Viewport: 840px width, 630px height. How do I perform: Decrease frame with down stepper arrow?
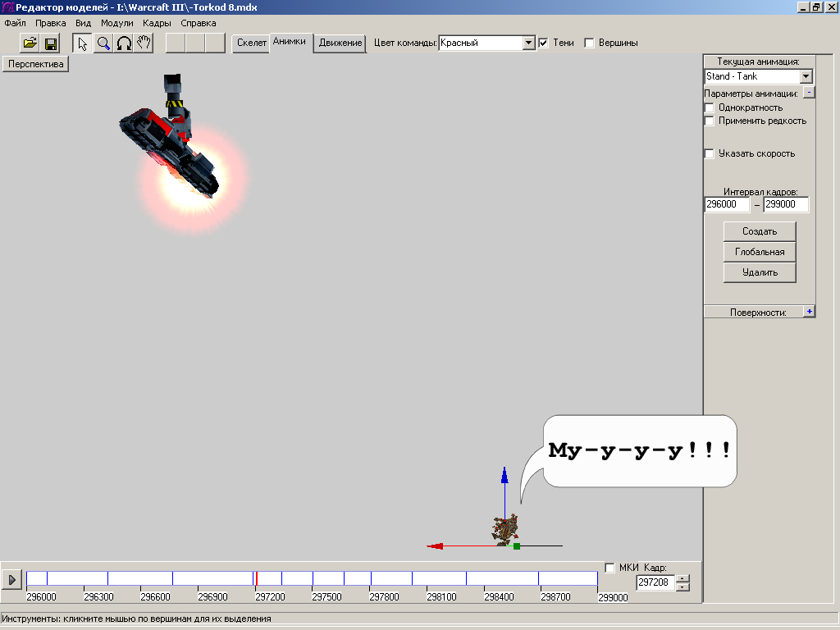682,587
